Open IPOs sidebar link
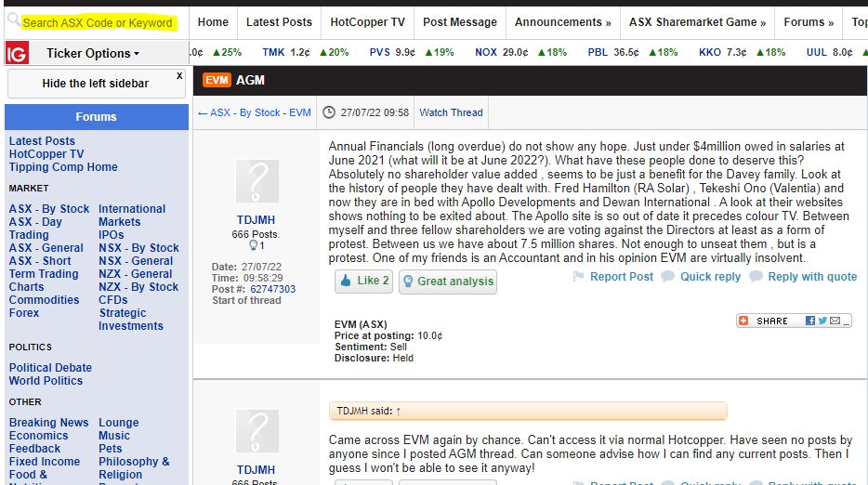 (111, 235)
